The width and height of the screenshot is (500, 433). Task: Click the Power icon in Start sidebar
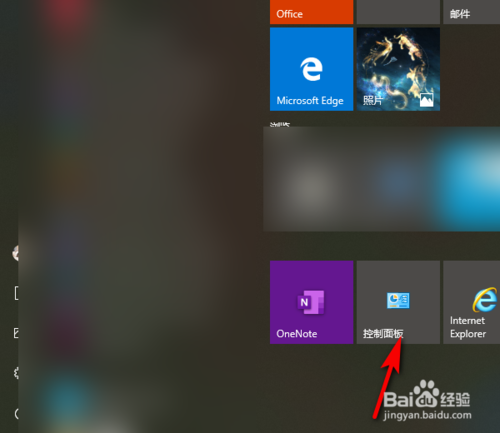(16, 414)
